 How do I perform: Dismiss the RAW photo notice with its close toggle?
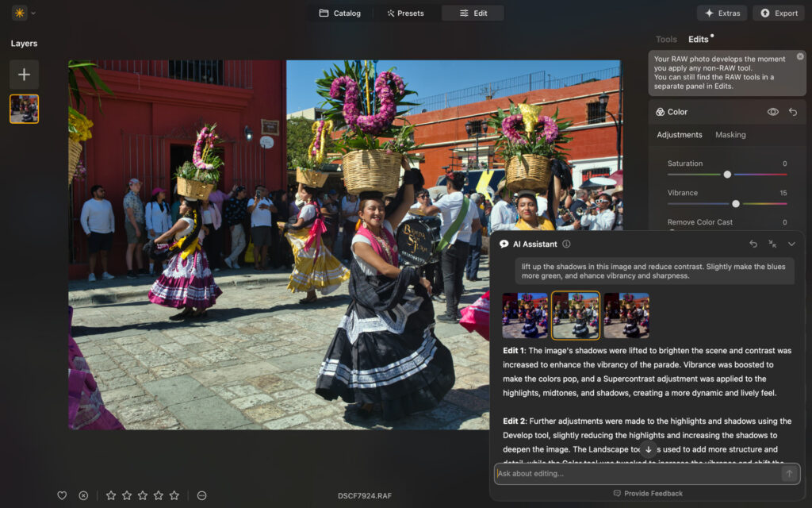coord(799,56)
